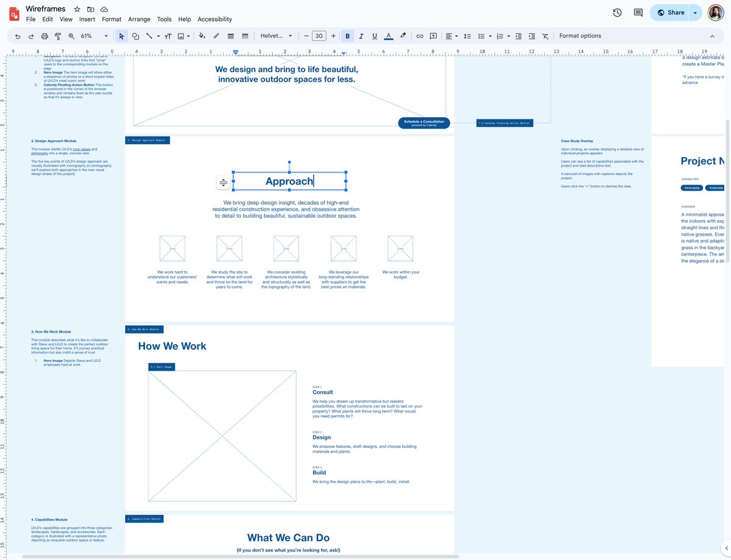This screenshot has height=560, width=731.
Task: Open the Fill color tool
Action: 202,35
